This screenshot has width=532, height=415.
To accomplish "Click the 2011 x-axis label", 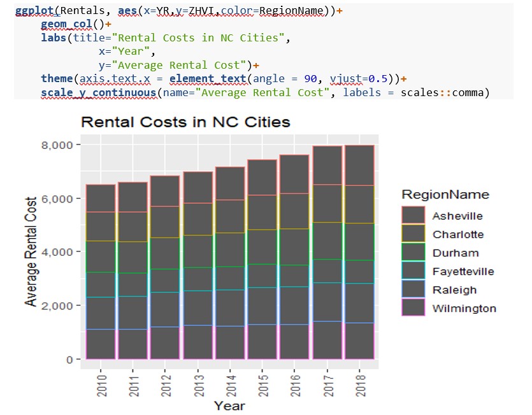I will coord(133,386).
